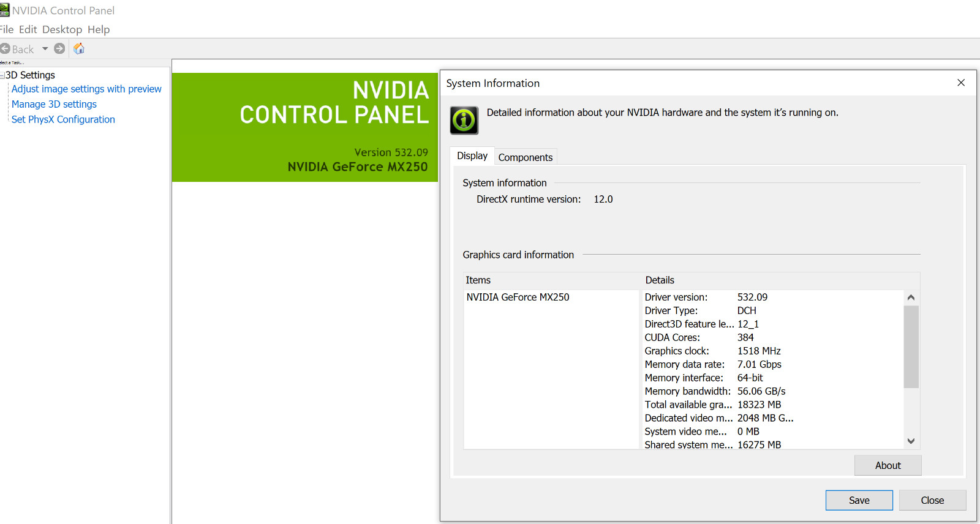Click the Details list scrollbar thumb
The height and width of the screenshot is (524, 980).
(x=911, y=346)
